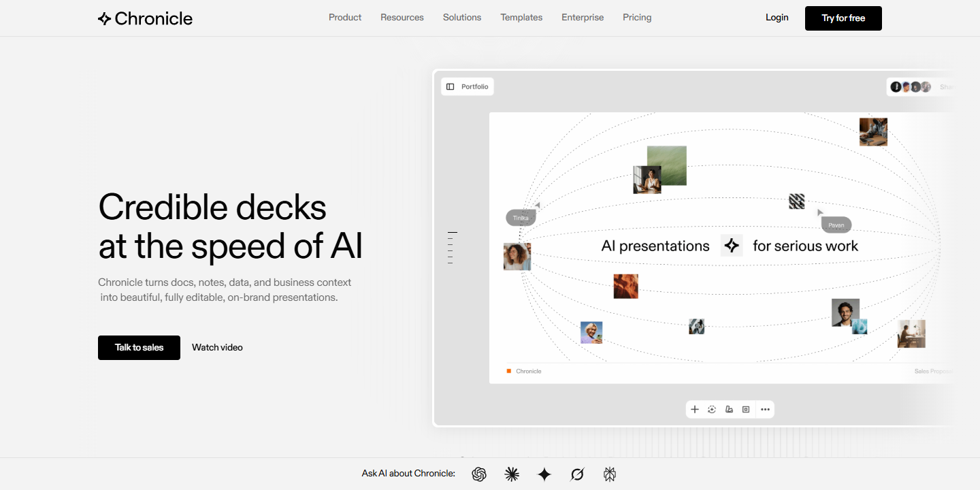Go to the Templates page
The width and height of the screenshot is (980, 490).
pos(521,18)
